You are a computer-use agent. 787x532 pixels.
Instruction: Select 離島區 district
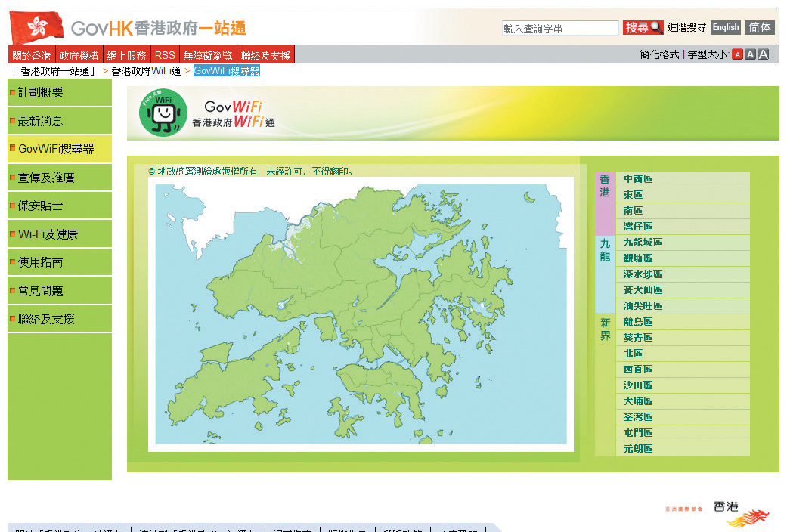point(683,322)
